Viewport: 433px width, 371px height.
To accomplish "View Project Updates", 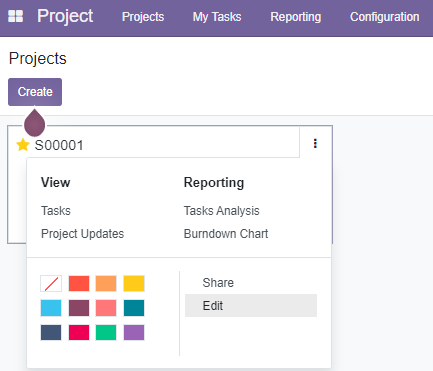I will (x=82, y=234).
